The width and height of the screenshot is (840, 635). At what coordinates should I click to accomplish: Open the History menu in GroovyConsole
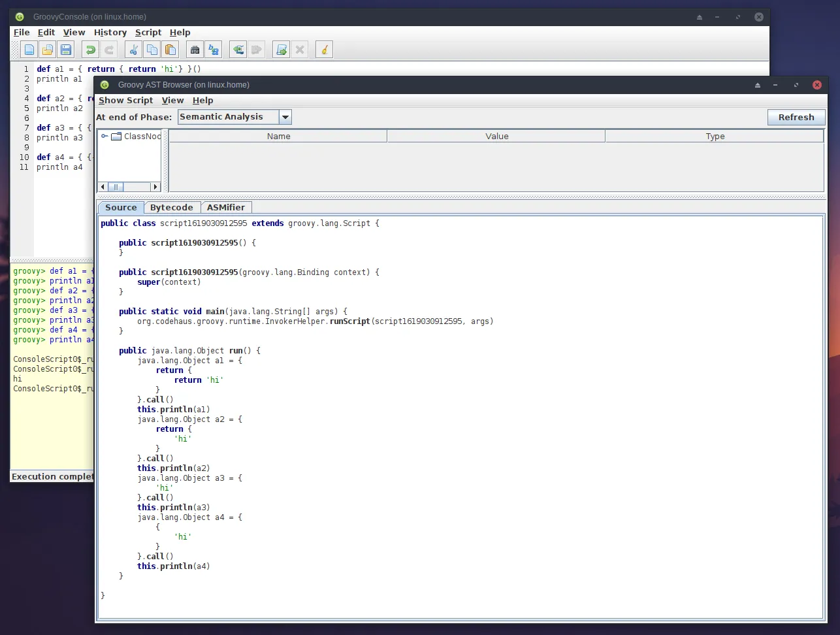click(x=110, y=33)
